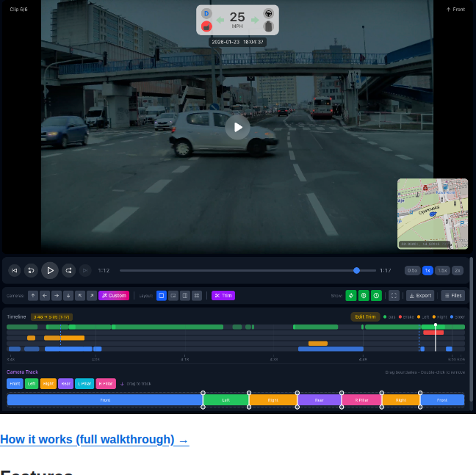Select the Rear camera chip
The image size is (476, 475).
tap(66, 384)
